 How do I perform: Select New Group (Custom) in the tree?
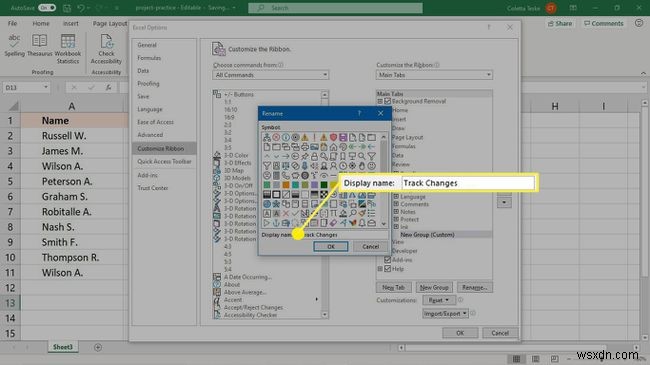pos(427,235)
